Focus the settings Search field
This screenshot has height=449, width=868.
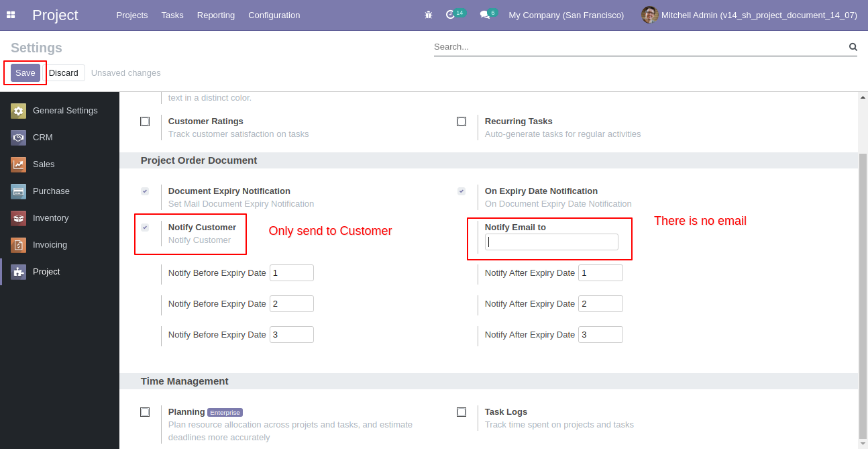tap(639, 47)
